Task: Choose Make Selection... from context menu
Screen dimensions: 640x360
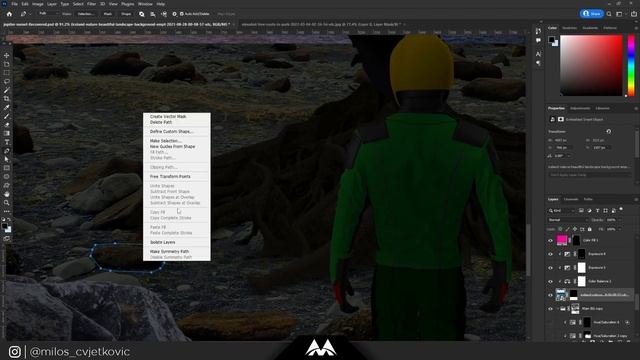Action: [x=166, y=141]
